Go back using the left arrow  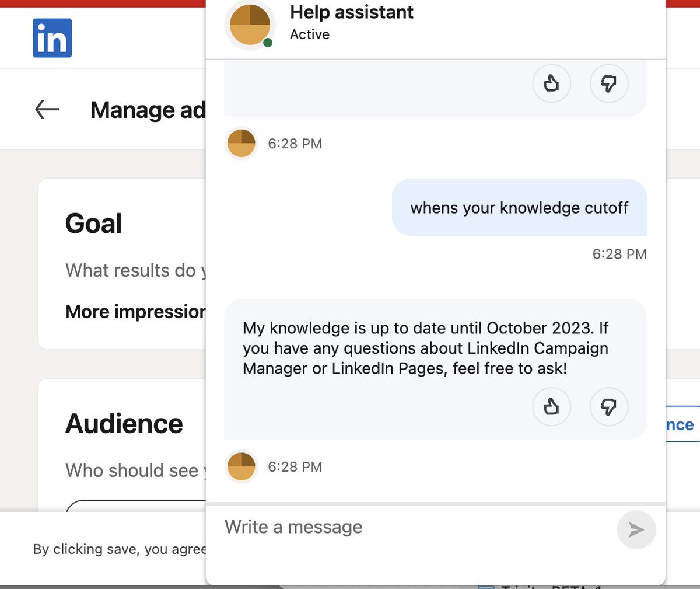47,109
